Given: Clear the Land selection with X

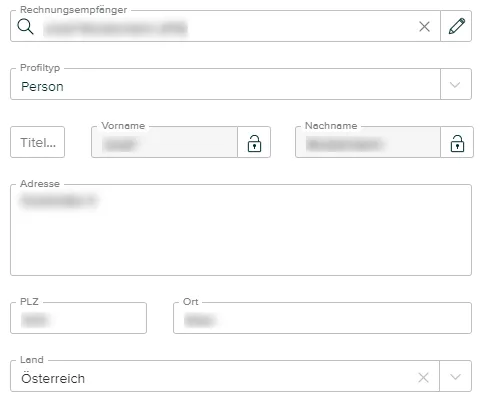Looking at the screenshot, I should [x=423, y=378].
